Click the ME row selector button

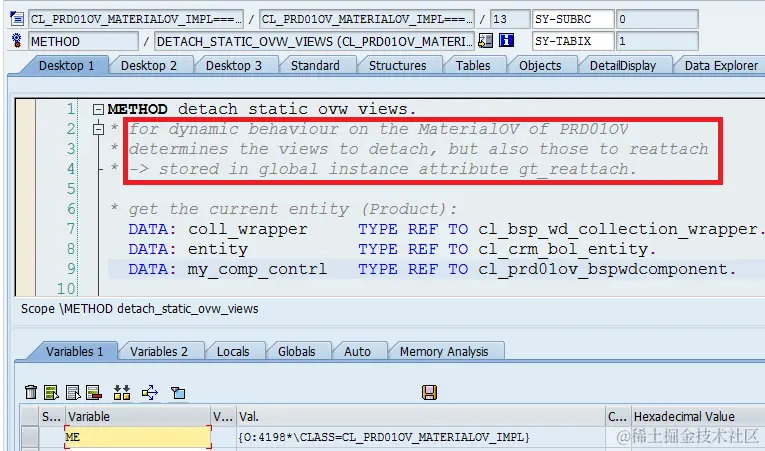(x=29, y=437)
